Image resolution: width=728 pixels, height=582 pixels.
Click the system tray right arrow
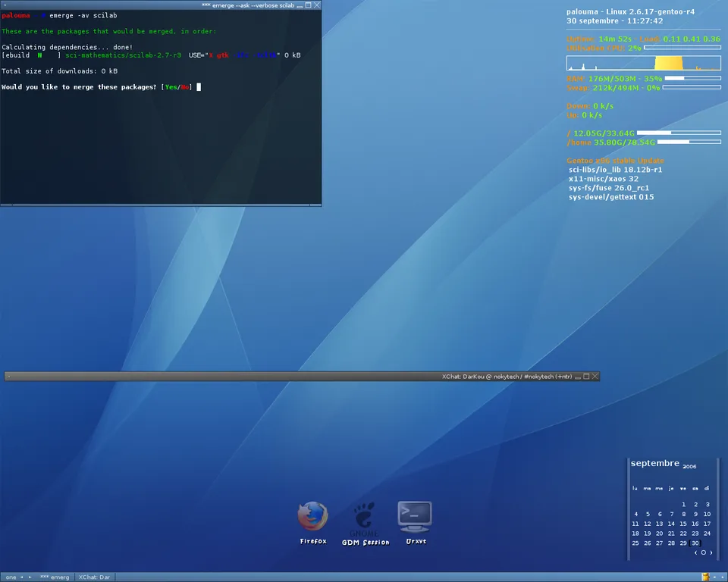(x=723, y=577)
